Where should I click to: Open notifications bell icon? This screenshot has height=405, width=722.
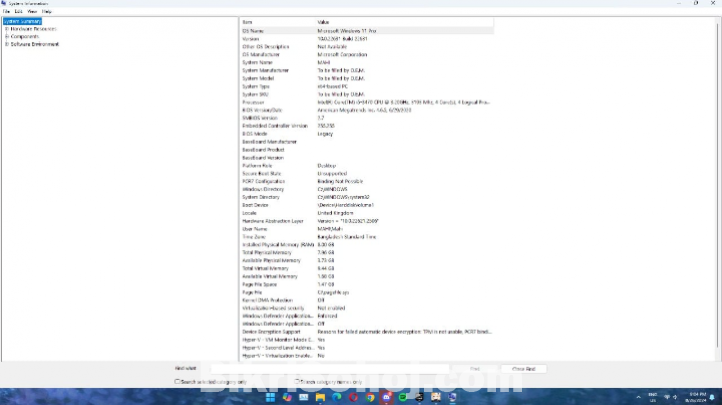[712, 397]
